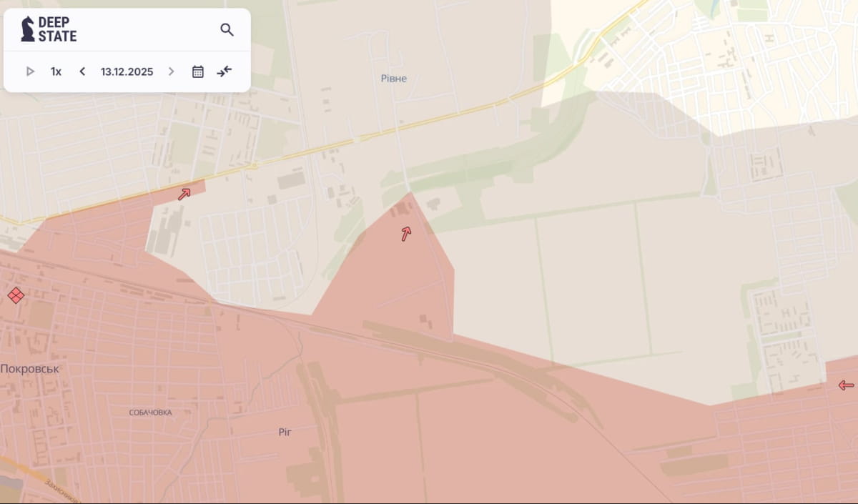Go to previous date with left chevron

(x=82, y=71)
